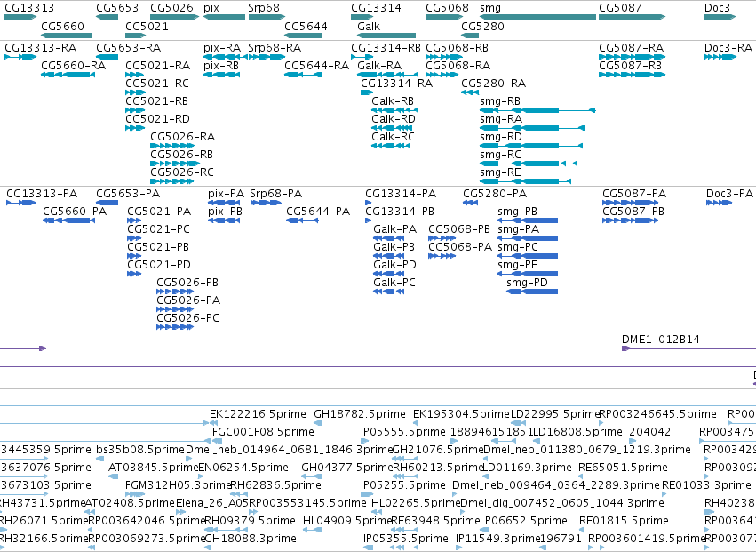Image resolution: width=756 pixels, height=552 pixels.
Task: Click the CG5068-PA protein label
Action: click(x=460, y=247)
